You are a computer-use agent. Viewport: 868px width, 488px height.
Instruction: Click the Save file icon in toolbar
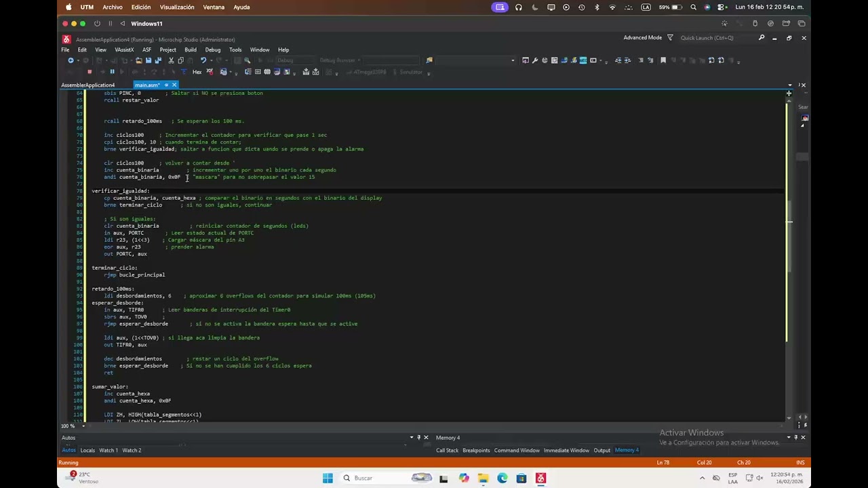coord(149,60)
